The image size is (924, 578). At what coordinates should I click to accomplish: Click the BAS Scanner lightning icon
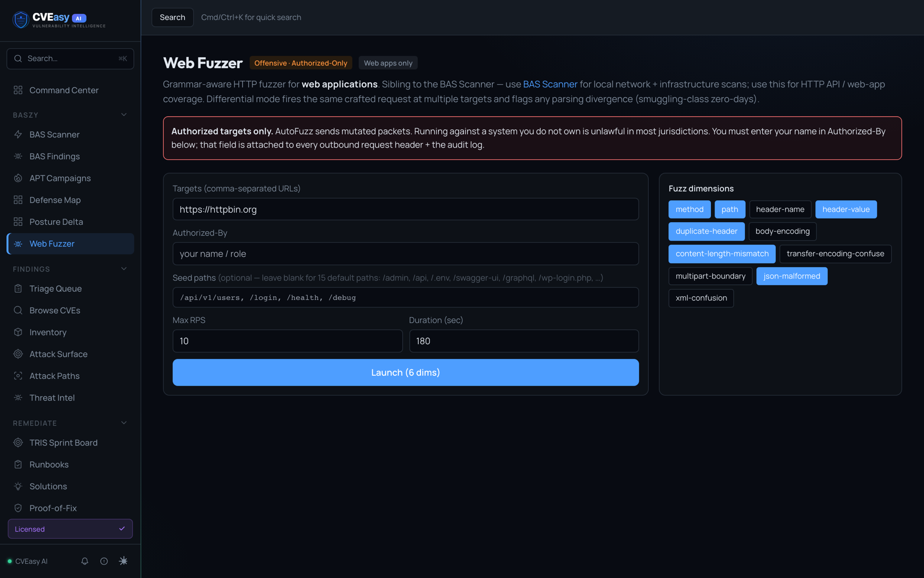click(18, 135)
